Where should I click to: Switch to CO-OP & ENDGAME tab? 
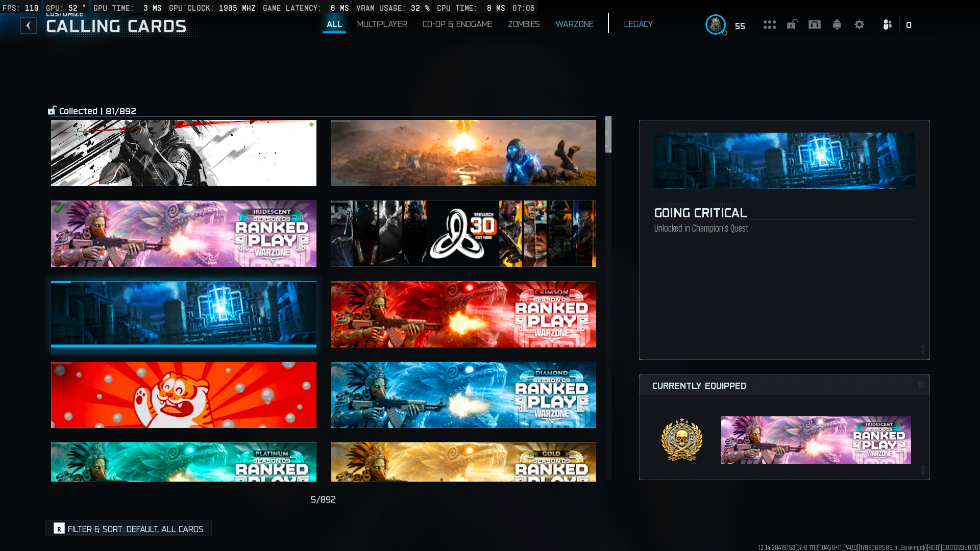pos(457,24)
